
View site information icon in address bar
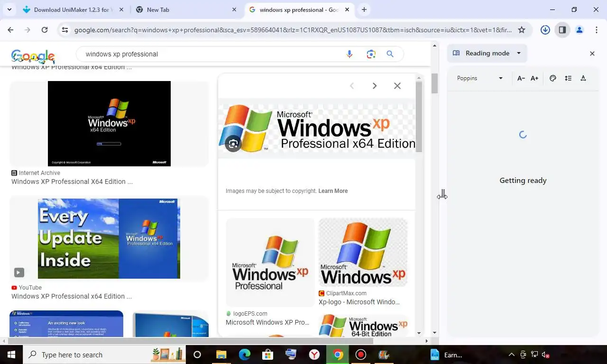(x=65, y=30)
